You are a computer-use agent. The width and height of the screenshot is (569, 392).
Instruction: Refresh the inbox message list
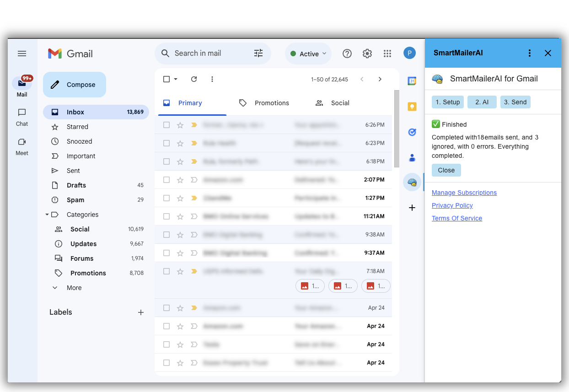(x=194, y=79)
